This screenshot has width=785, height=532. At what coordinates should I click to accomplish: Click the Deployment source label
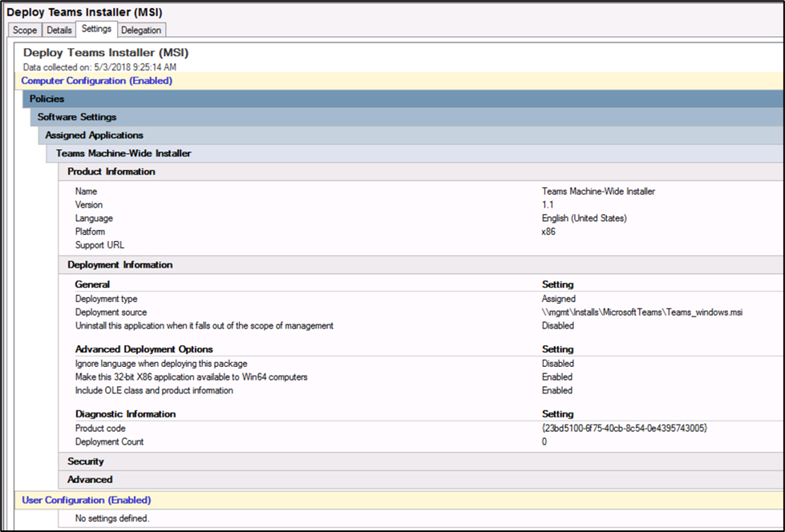point(111,312)
